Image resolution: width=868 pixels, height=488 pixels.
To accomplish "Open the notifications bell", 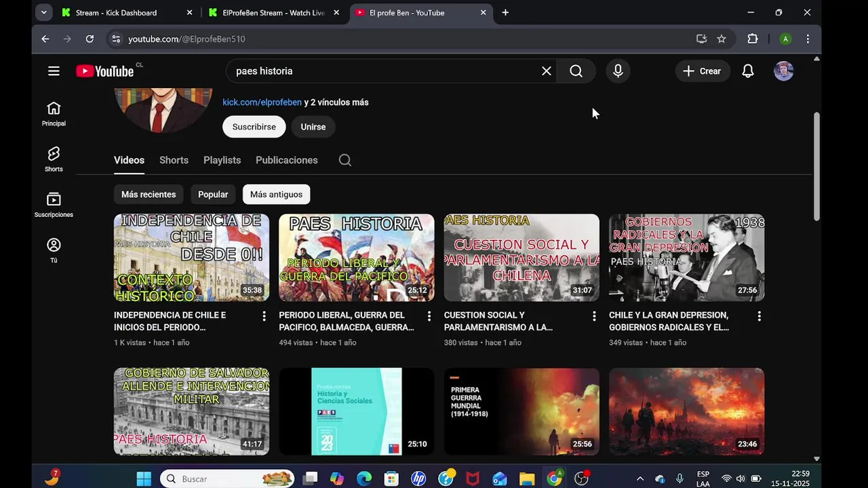I will pos(748,71).
